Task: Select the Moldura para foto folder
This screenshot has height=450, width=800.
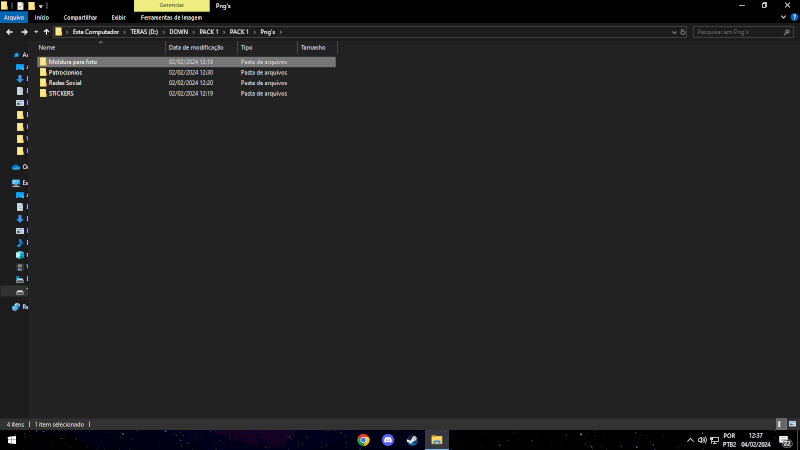Action: [x=186, y=62]
